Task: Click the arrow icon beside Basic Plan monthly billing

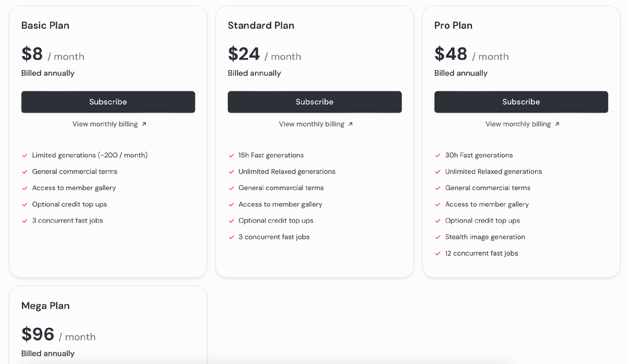Action: pos(144,124)
